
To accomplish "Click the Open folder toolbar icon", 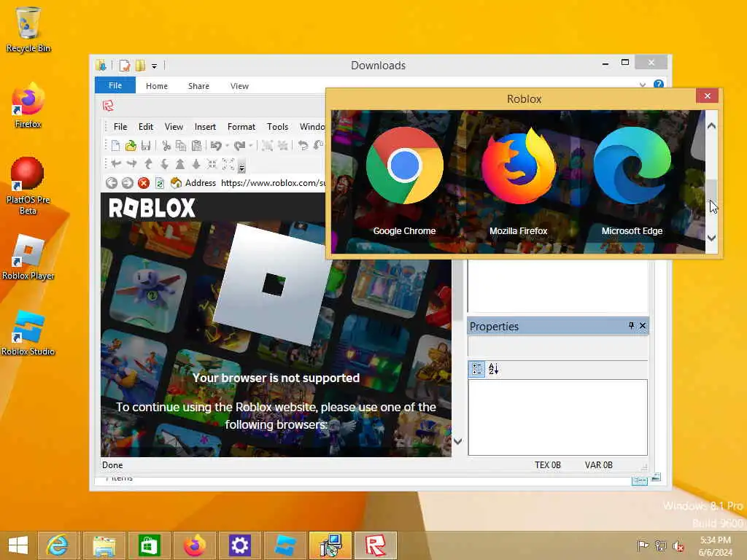I will 131,146.
